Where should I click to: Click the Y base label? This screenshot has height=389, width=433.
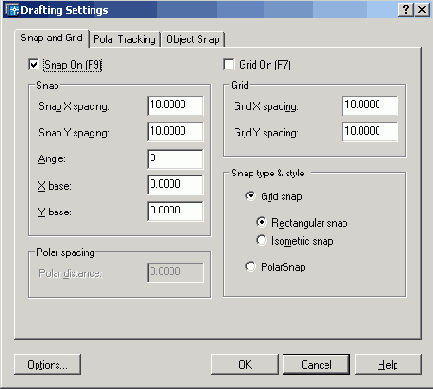(x=54, y=212)
